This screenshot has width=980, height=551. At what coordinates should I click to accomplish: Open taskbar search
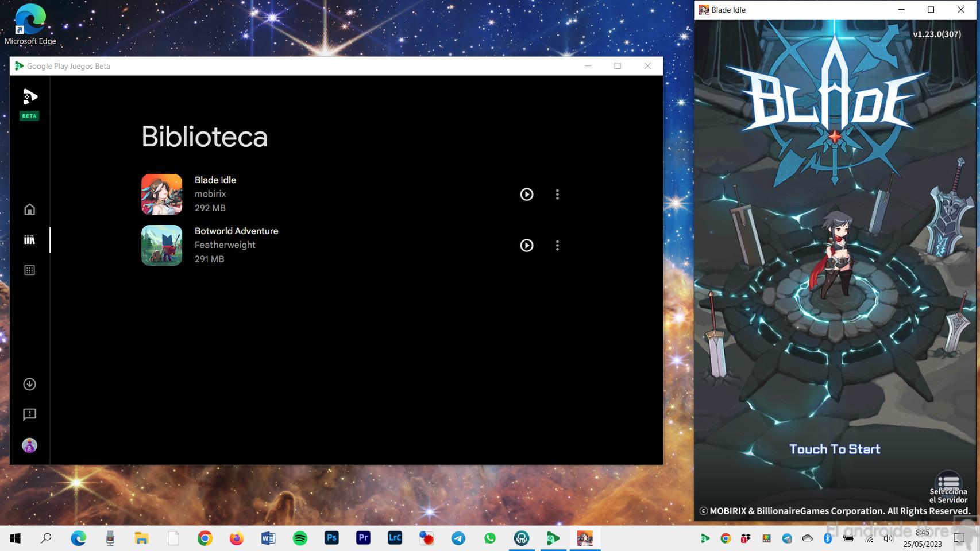tap(47, 538)
